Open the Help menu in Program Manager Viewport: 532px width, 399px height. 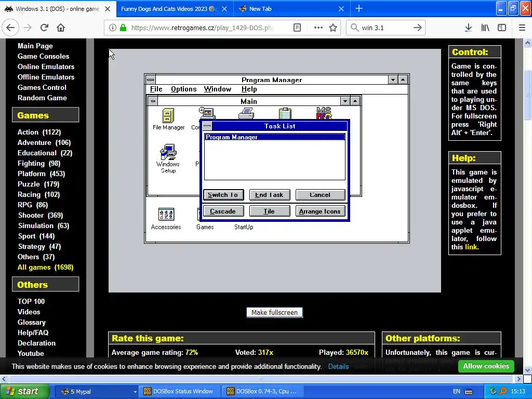point(249,89)
